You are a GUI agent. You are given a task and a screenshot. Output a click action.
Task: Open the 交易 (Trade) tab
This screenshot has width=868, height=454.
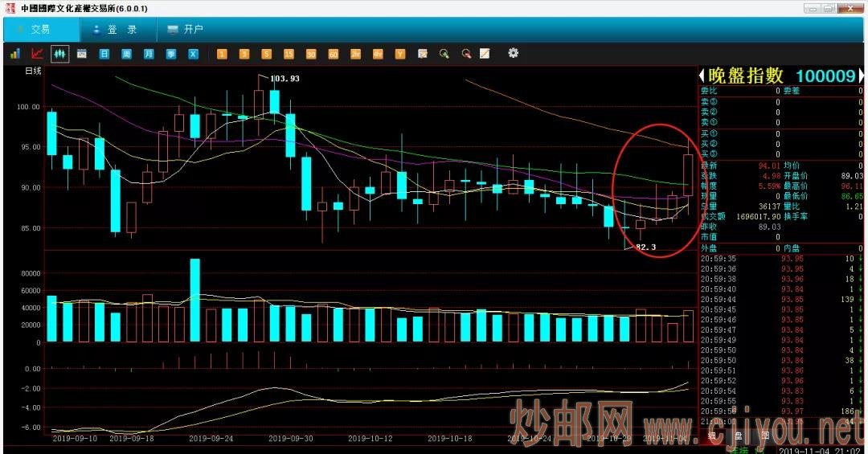click(40, 30)
